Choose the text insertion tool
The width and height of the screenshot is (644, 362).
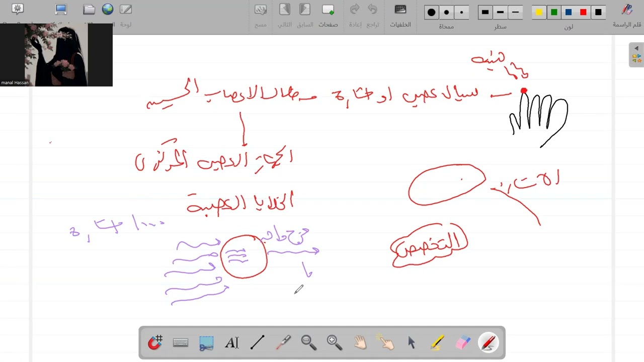(232, 343)
